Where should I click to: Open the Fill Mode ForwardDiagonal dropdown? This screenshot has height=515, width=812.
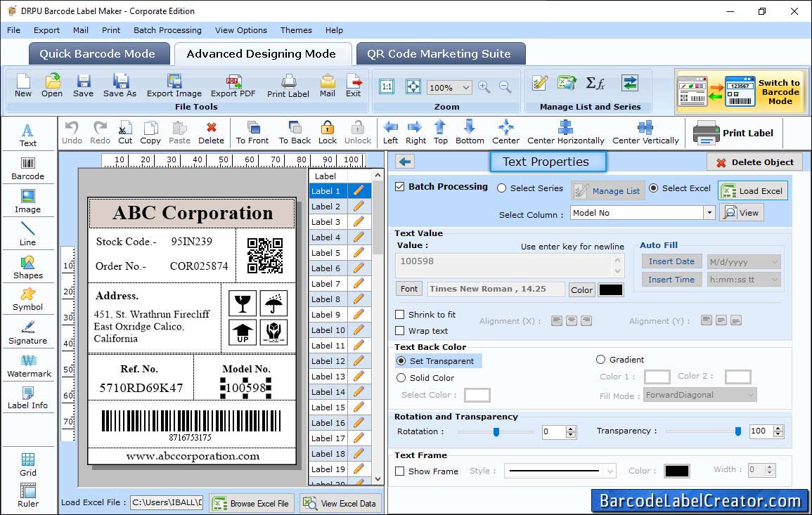[x=750, y=395]
